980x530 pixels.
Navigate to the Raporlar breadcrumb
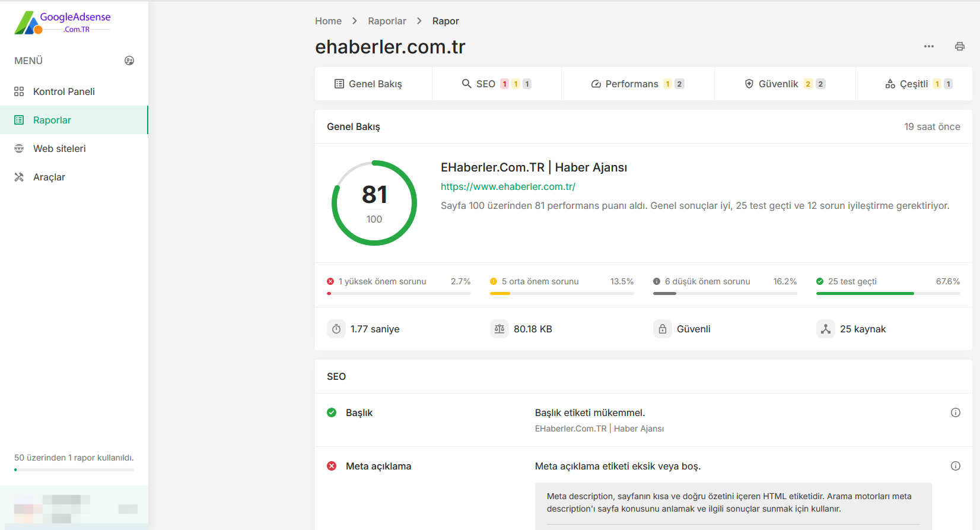tap(387, 21)
